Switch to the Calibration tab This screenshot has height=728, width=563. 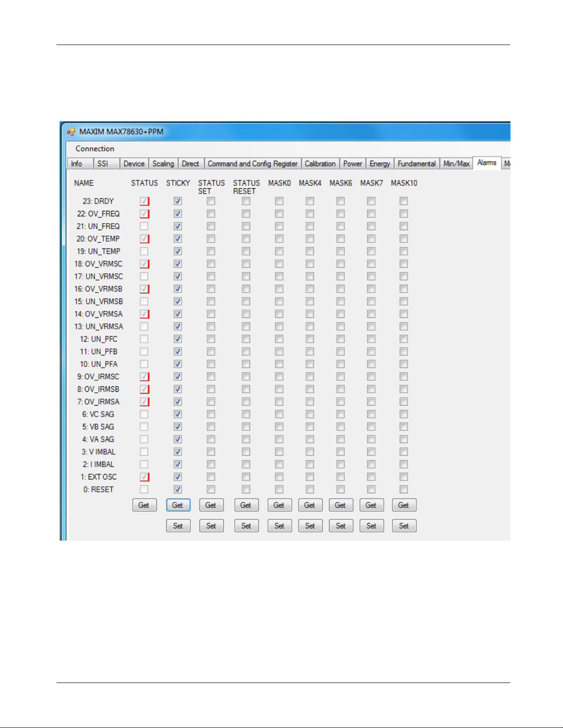pos(320,164)
